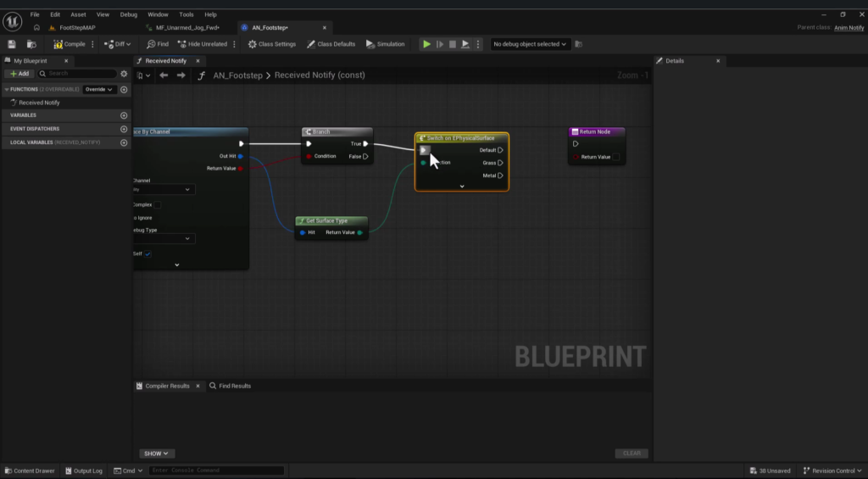Compile the AN_Footstep blueprint

click(70, 44)
